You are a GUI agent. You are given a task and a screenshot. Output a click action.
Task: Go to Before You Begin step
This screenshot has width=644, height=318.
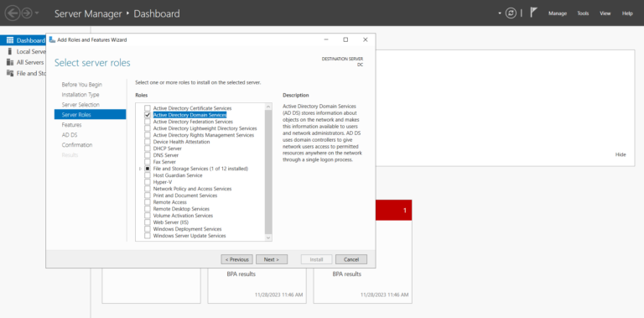point(81,85)
